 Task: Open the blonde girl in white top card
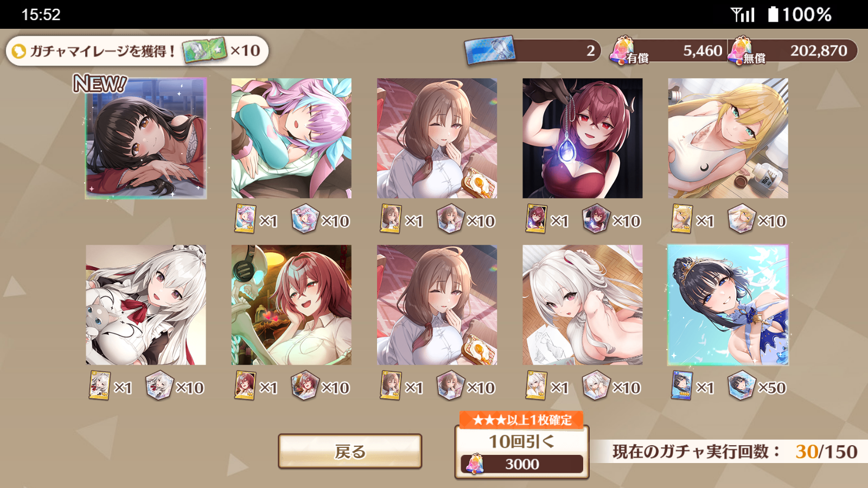728,138
